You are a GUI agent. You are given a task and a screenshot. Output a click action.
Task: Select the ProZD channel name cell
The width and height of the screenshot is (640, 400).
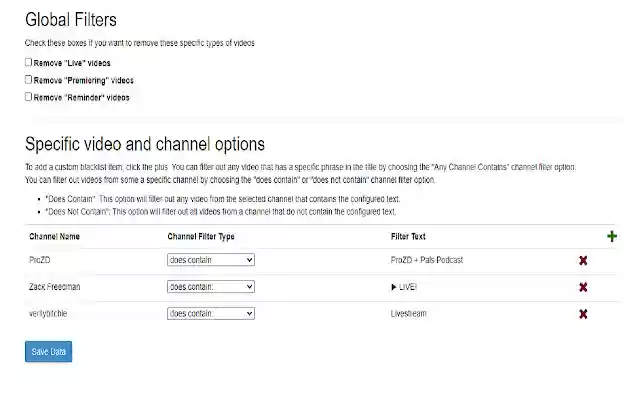[x=40, y=260]
